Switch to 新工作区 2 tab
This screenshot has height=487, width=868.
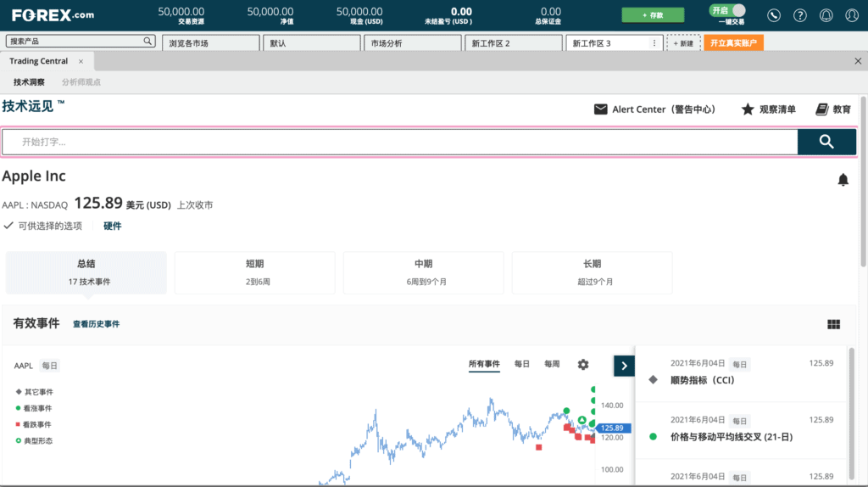point(513,43)
